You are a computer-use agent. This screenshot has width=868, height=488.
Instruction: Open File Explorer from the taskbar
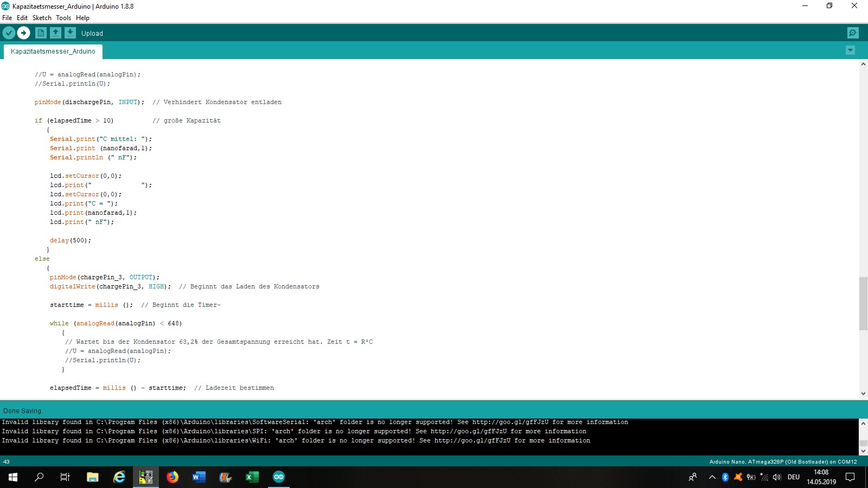tap(93, 477)
